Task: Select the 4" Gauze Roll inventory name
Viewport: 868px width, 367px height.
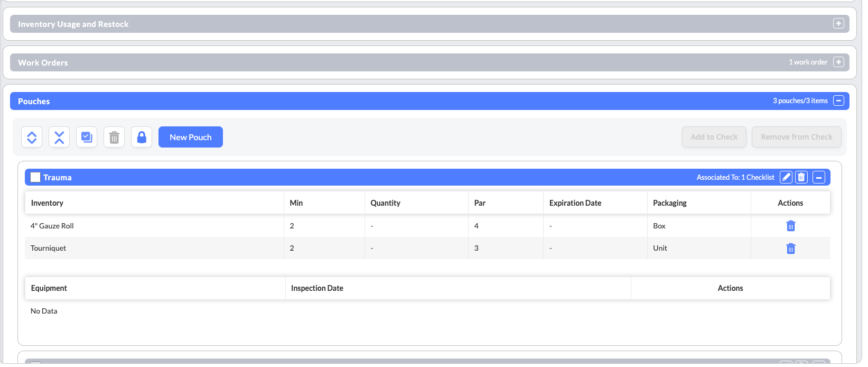Action: click(x=52, y=226)
